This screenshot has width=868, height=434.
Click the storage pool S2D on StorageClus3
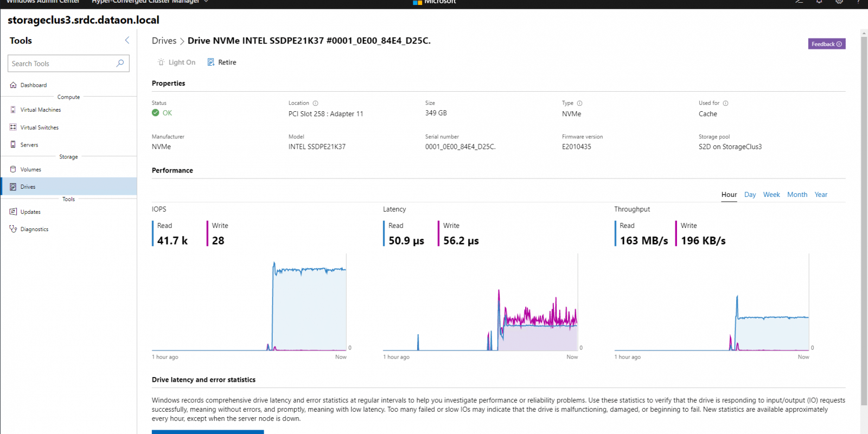[730, 146]
